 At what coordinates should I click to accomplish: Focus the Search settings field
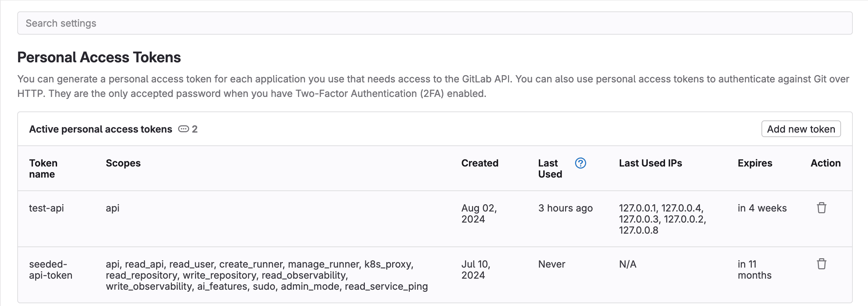(435, 23)
